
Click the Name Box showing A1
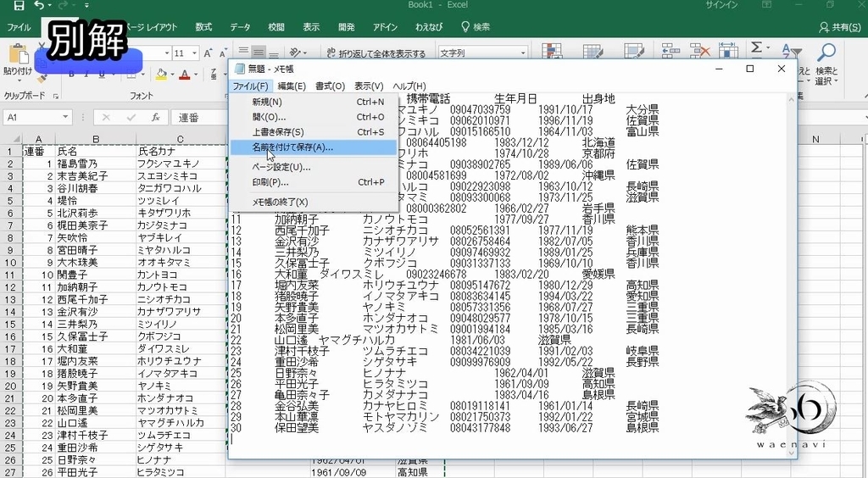(31, 117)
